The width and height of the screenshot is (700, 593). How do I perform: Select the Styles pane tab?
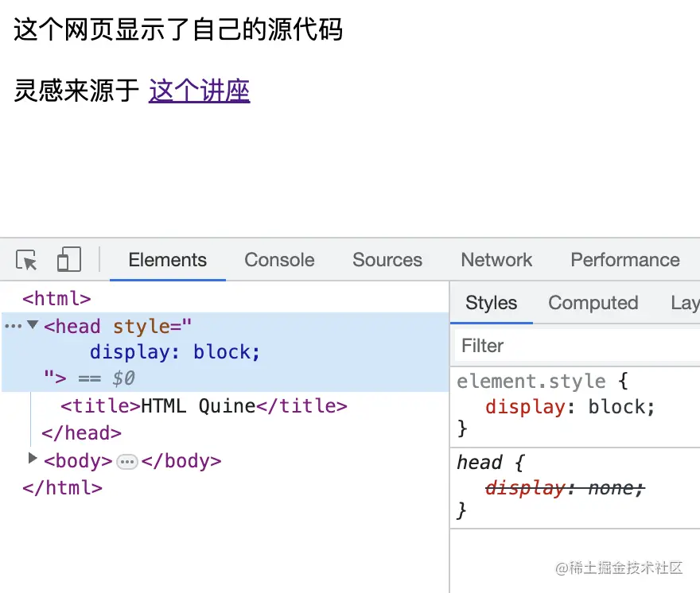click(x=491, y=303)
